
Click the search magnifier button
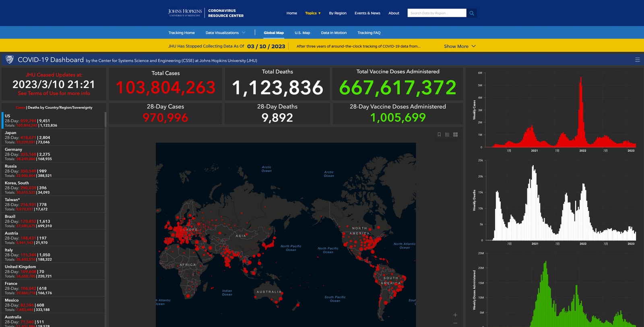click(472, 13)
